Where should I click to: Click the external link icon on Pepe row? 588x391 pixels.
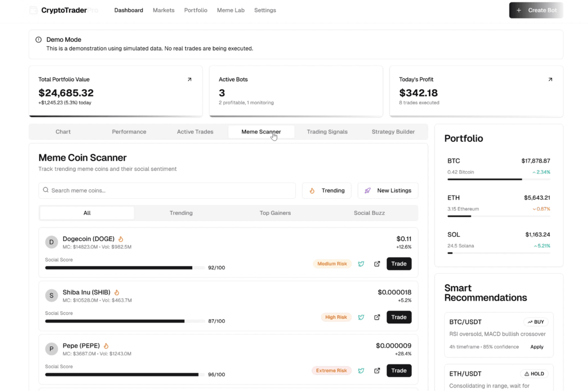point(377,370)
